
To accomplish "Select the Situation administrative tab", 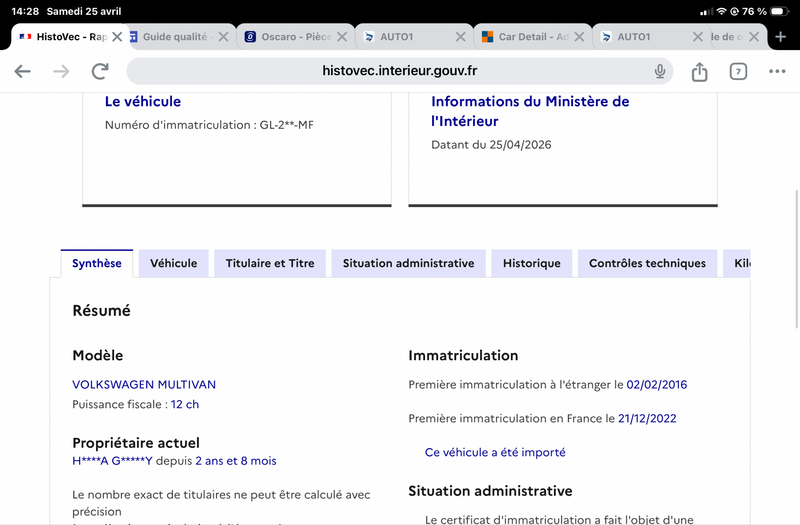I will pos(408,263).
